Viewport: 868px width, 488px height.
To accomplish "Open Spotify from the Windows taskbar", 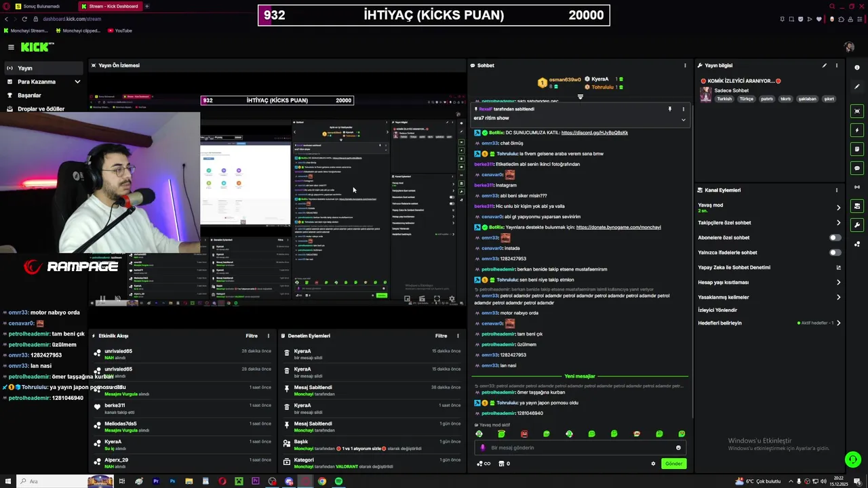I will click(338, 481).
